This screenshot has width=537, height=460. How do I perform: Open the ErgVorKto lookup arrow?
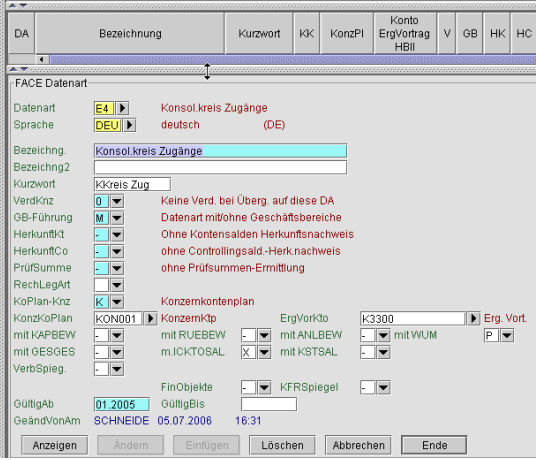473,319
